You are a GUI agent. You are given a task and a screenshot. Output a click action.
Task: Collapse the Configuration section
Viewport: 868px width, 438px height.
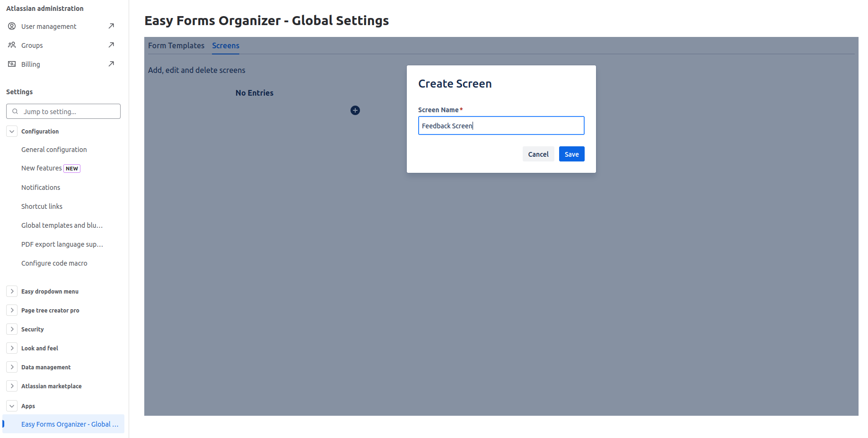pos(12,131)
